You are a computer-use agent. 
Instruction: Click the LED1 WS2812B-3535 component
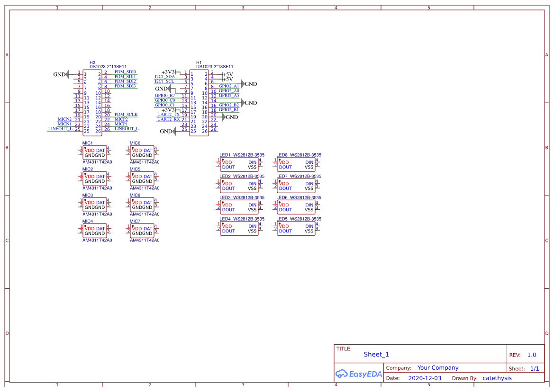(x=239, y=164)
